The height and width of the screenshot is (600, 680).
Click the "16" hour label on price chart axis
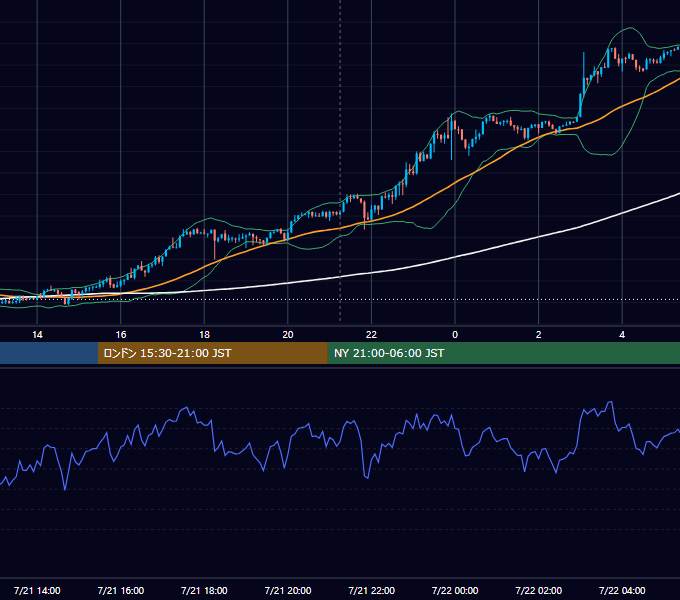pos(121,335)
